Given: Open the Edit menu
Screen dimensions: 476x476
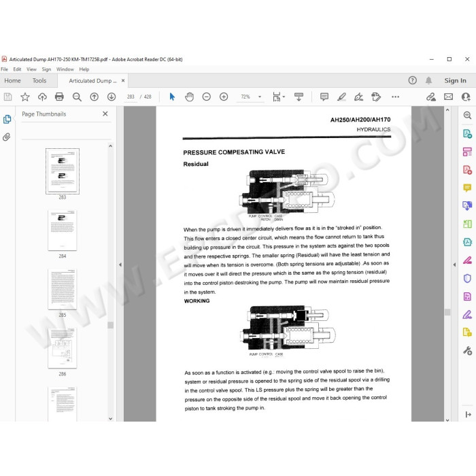Looking at the screenshot, I should pyautogui.click(x=17, y=69).
